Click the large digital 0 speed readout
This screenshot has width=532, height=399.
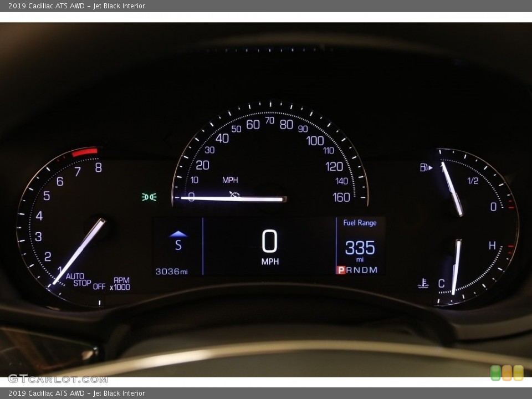(x=270, y=241)
